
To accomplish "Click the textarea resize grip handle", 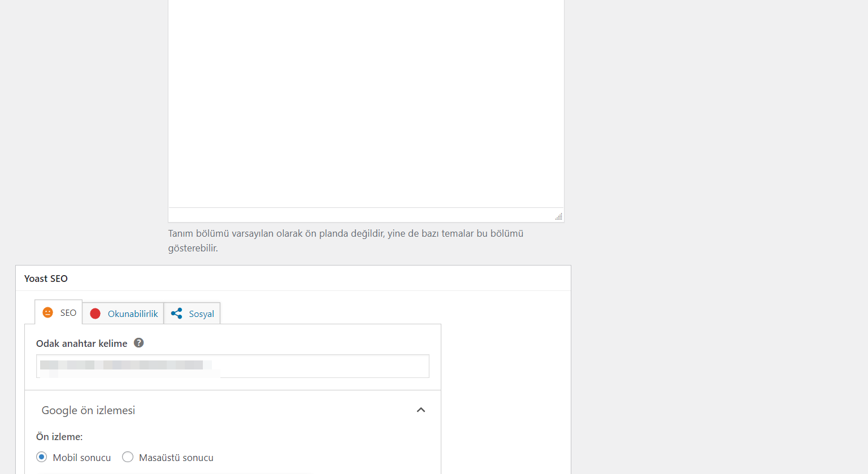I will pyautogui.click(x=558, y=216).
